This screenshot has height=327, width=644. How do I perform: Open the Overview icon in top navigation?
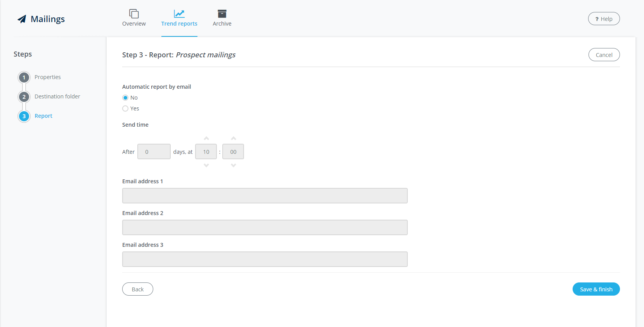(x=134, y=14)
